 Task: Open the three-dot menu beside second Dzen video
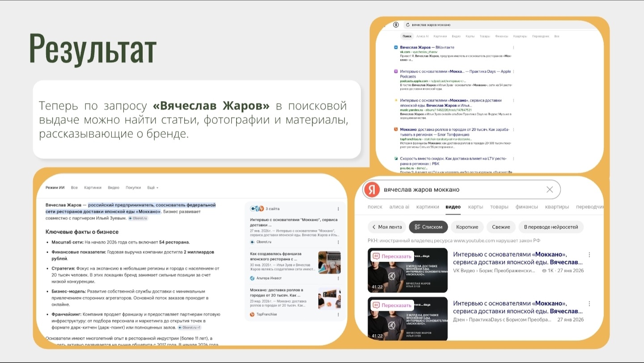tap(589, 304)
